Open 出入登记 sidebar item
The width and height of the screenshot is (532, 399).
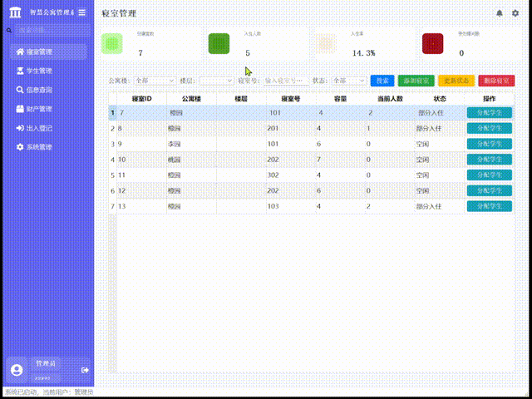click(x=48, y=128)
